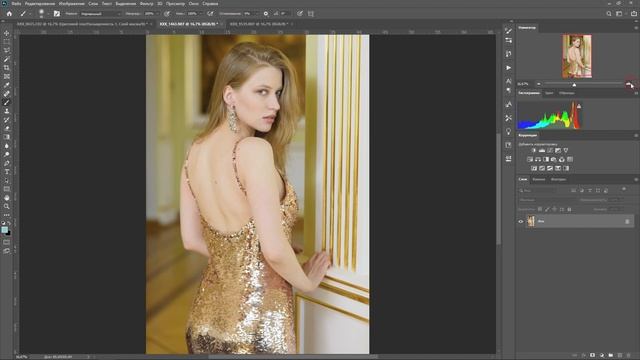Open the Learn lightbulb panel icon
The width and height of the screenshot is (640, 360).
508,131
